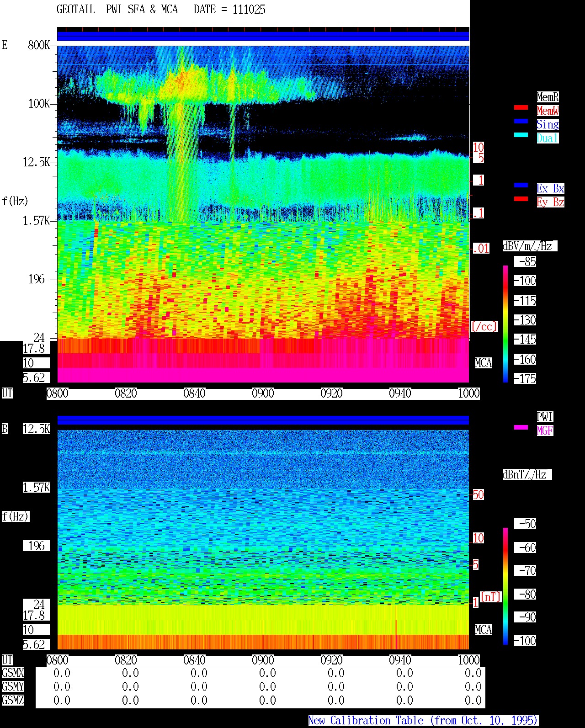Click the E panel label beside 800K
This screenshot has height=728, width=585.
coord(5,45)
